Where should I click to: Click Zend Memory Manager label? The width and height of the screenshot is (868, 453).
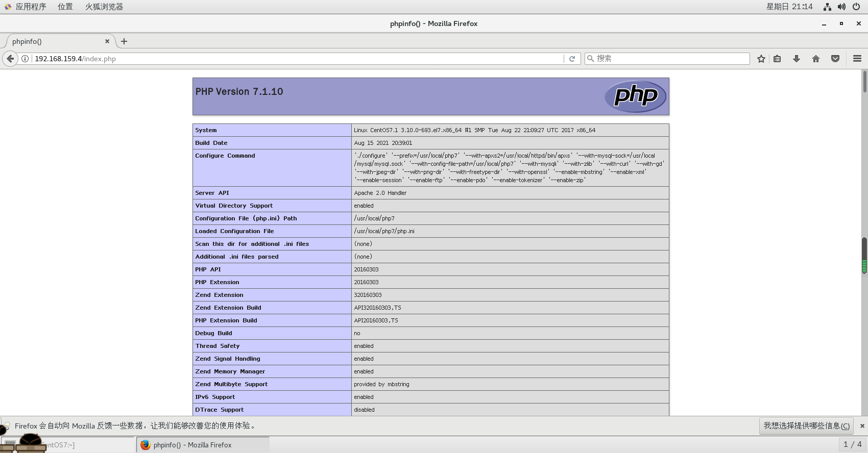pos(230,371)
